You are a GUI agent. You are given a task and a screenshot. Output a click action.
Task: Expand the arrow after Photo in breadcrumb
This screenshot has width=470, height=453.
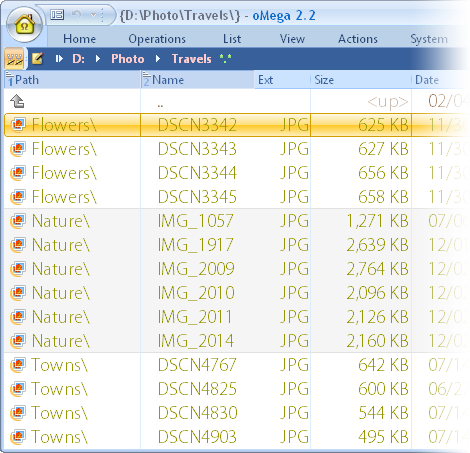[158, 59]
